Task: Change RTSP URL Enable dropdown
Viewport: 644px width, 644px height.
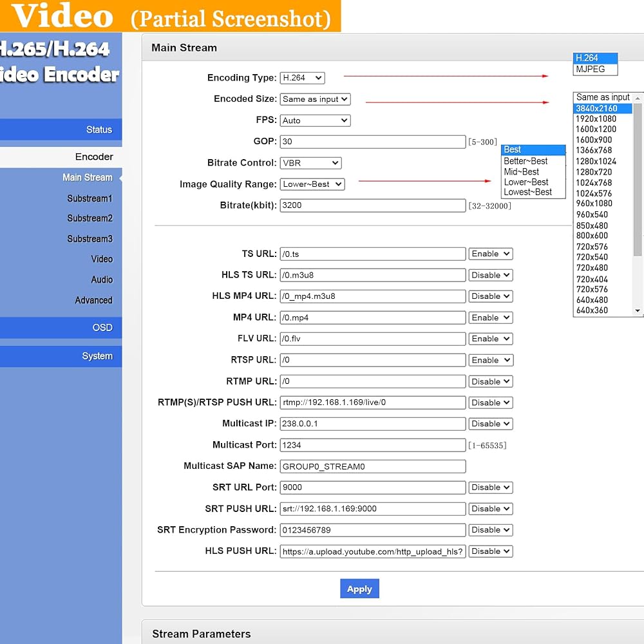Action: pos(490,360)
